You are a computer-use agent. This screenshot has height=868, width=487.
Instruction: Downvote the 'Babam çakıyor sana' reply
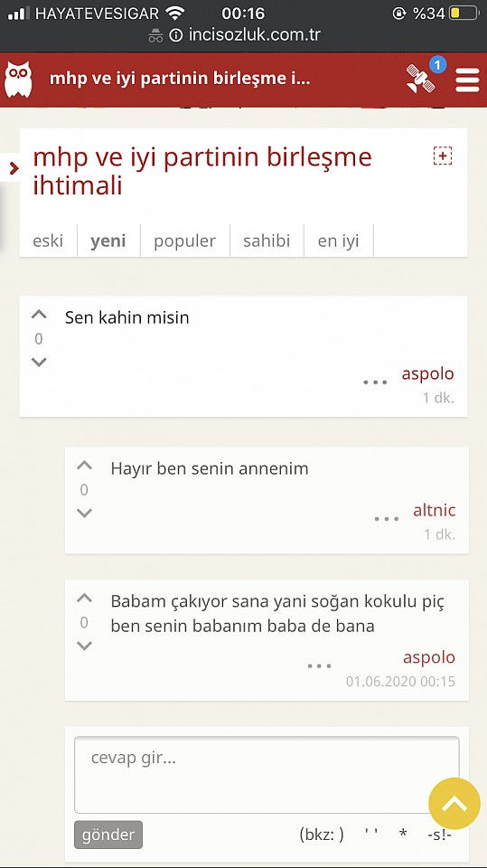[x=84, y=646]
